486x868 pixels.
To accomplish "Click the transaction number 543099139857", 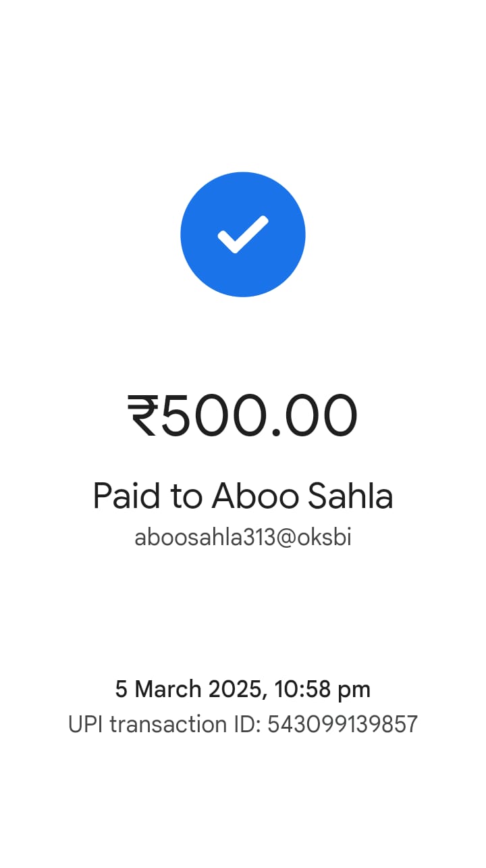I will 343,724.
